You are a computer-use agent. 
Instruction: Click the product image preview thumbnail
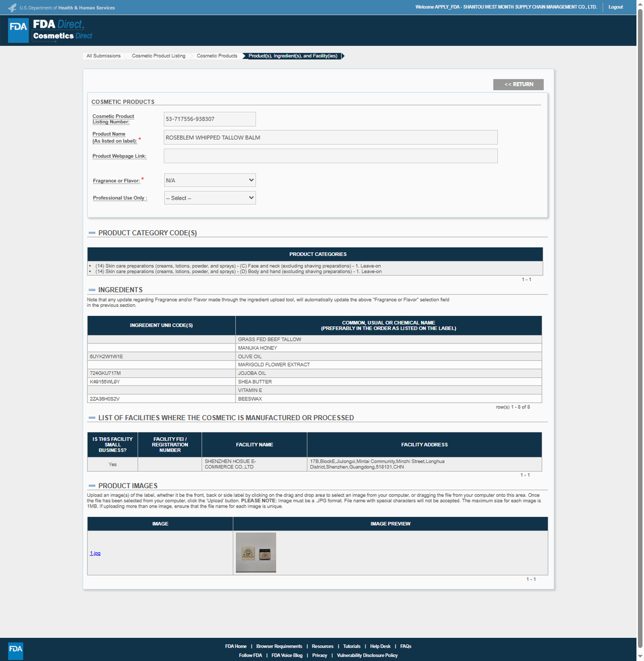point(256,553)
